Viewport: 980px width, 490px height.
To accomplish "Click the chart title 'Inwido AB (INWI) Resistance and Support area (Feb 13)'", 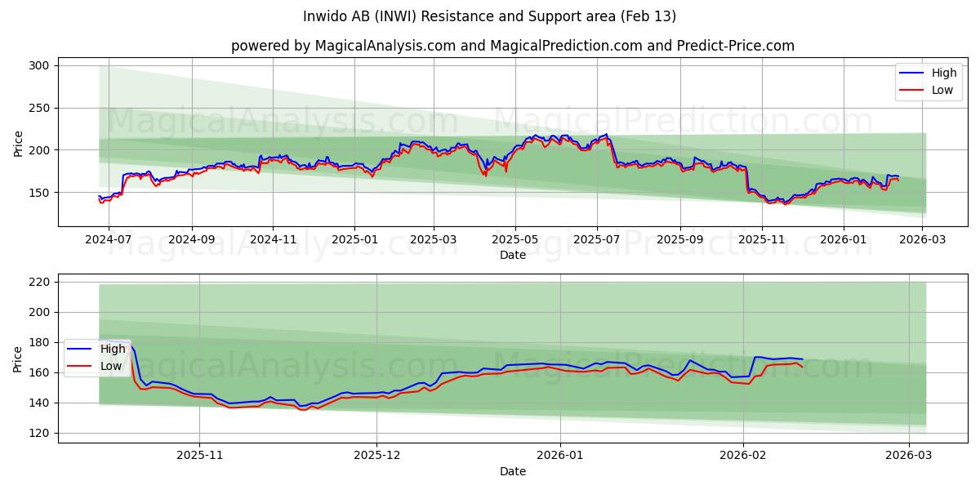I will coord(490,16).
